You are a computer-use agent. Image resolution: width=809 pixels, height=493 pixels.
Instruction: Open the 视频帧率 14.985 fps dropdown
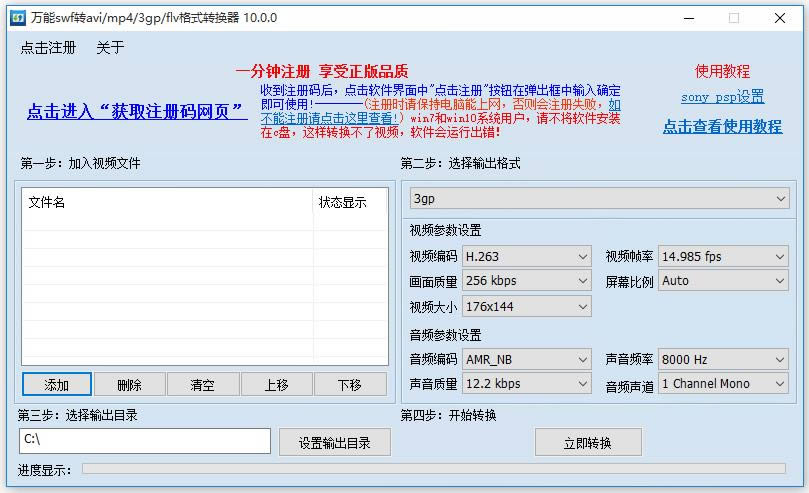[x=723, y=257]
